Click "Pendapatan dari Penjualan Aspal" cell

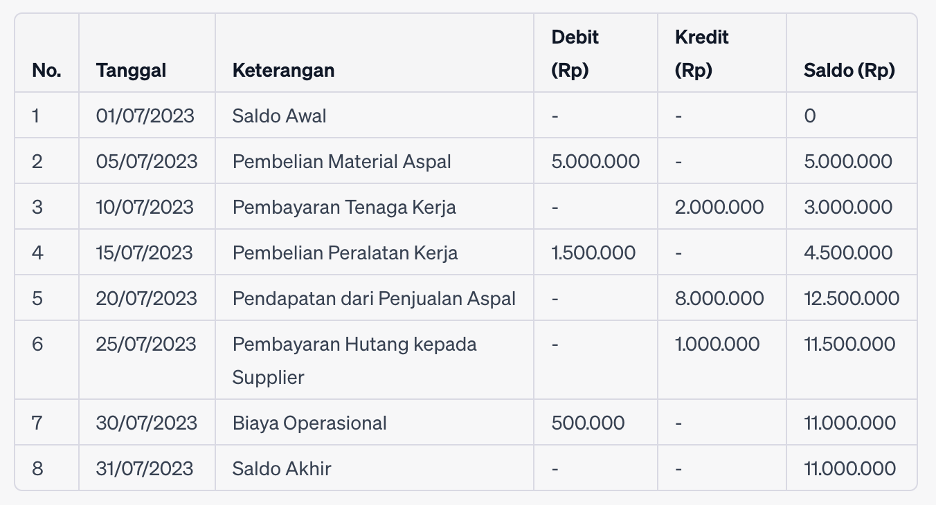[x=374, y=298]
